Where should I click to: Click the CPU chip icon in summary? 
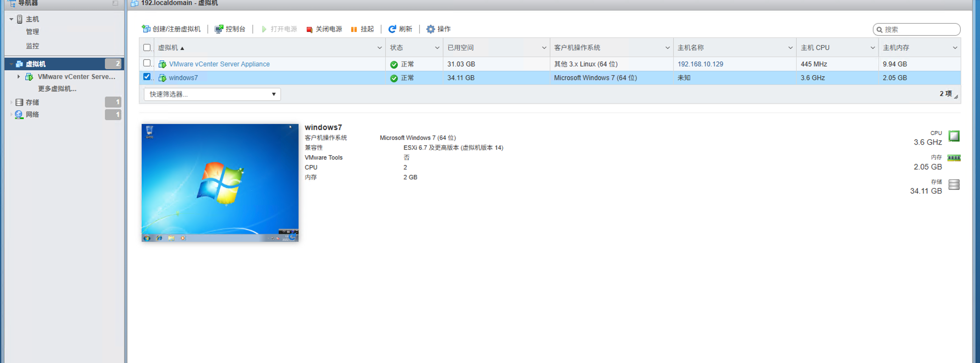click(x=954, y=136)
